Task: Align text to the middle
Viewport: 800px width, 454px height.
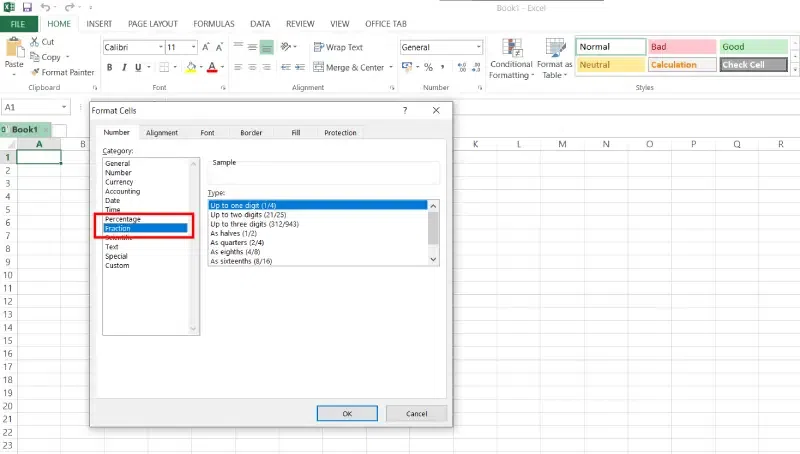Action: [252, 47]
